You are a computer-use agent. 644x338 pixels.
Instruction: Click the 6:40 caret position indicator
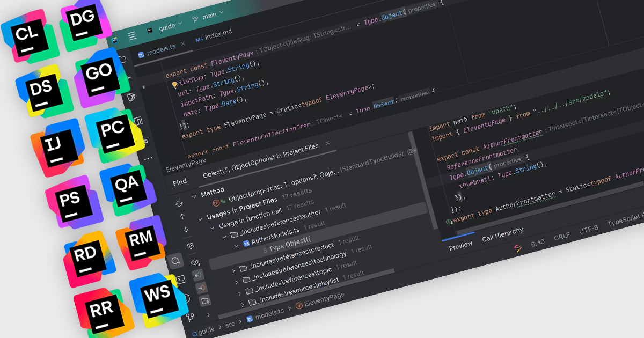click(x=538, y=242)
